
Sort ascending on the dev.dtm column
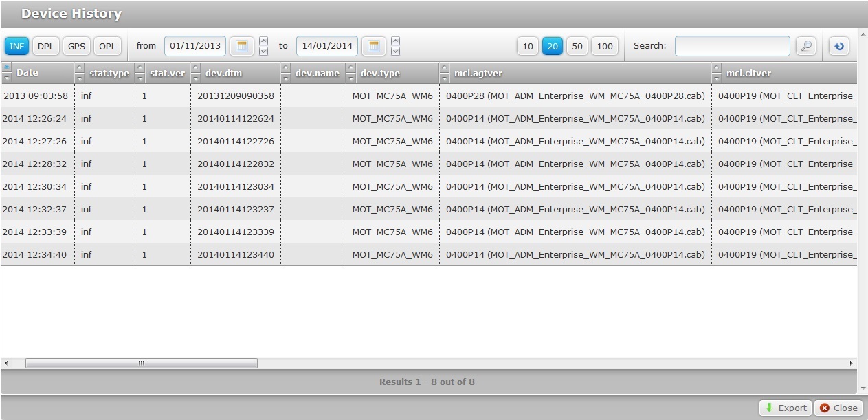pos(195,68)
